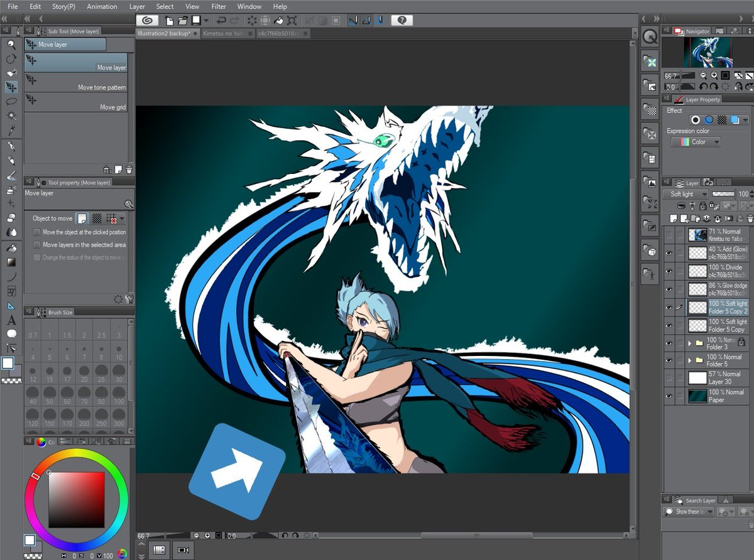
Task: Select the Zoom (magnifier) tool
Action: click(x=11, y=45)
